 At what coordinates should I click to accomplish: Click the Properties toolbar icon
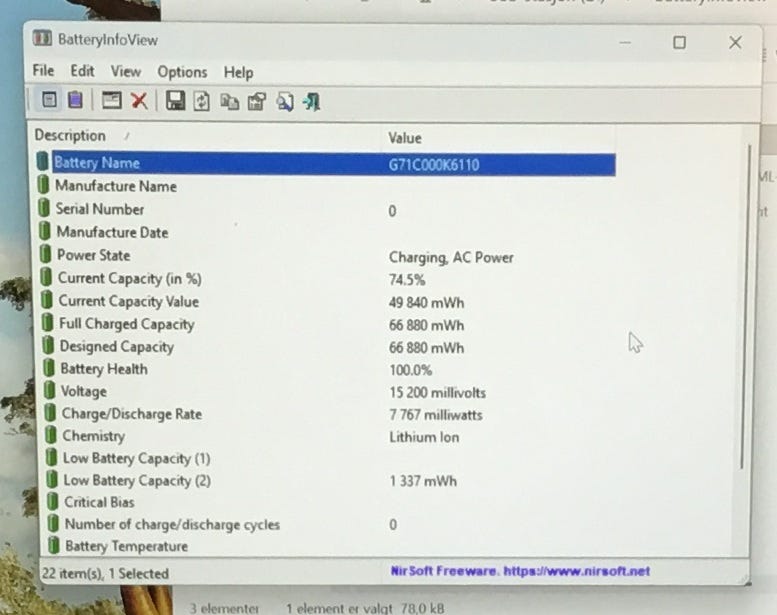(257, 102)
